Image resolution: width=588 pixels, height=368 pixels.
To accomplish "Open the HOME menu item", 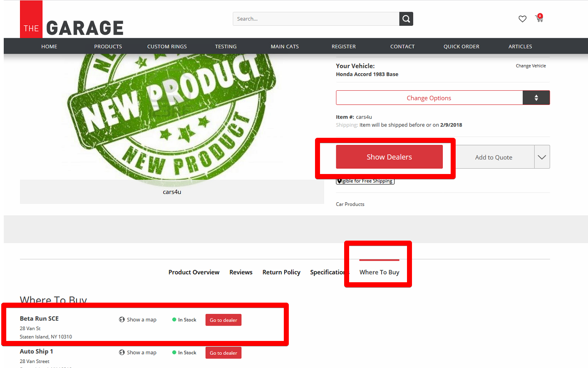I will click(x=49, y=47).
